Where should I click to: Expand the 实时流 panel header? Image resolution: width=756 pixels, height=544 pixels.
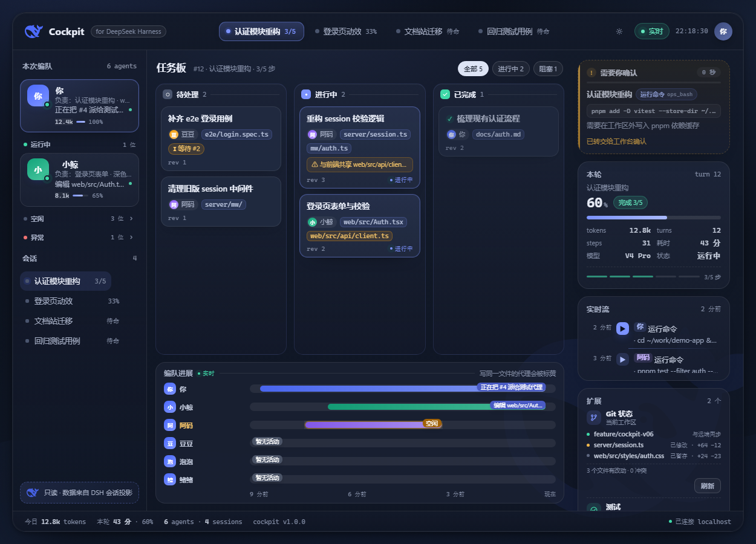pyautogui.click(x=653, y=309)
